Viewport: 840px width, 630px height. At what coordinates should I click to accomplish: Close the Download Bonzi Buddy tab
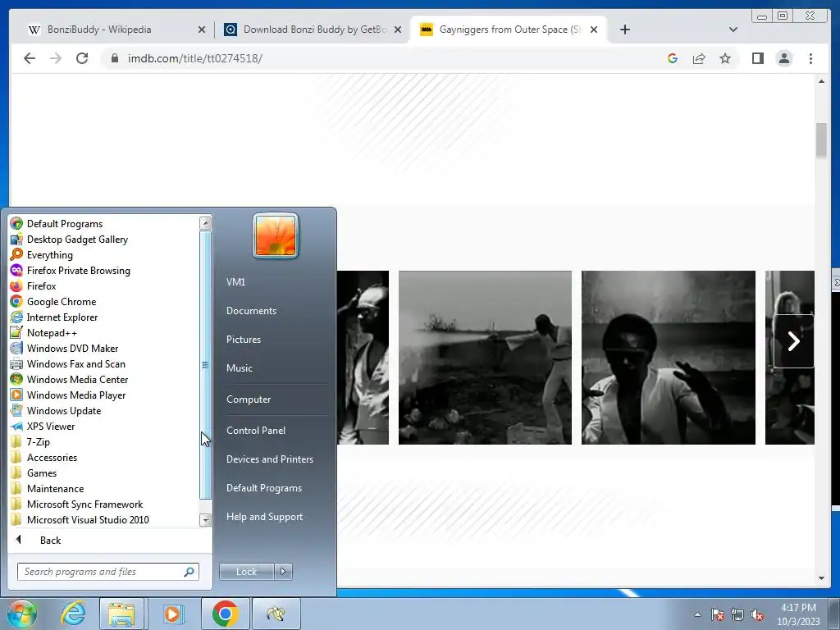tap(398, 30)
